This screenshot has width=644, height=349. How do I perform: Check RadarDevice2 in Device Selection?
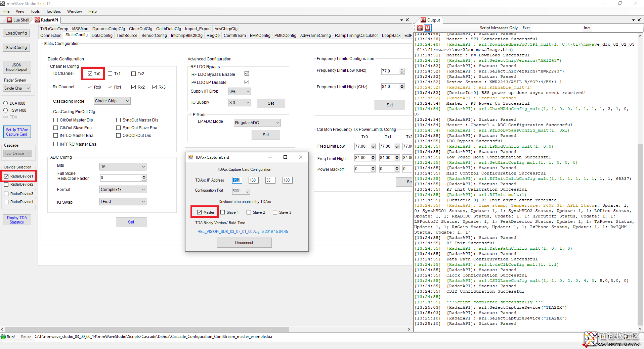[x=6, y=185]
